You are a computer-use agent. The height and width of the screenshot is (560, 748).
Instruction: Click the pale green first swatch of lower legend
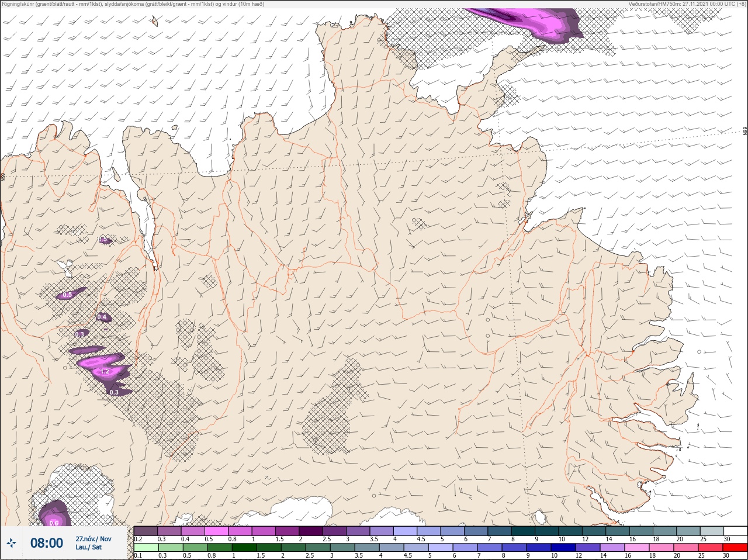[146, 548]
